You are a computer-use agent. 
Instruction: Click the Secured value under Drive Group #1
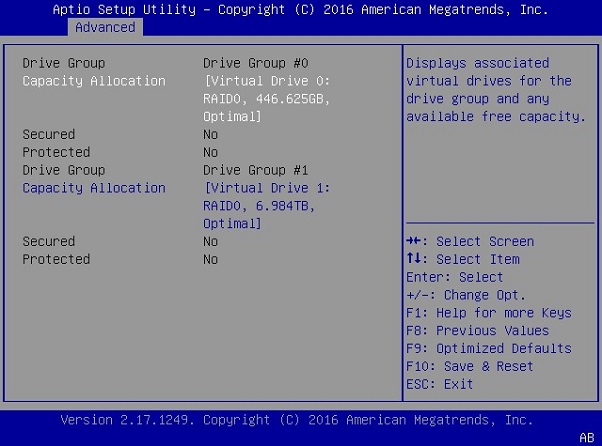[211, 241]
